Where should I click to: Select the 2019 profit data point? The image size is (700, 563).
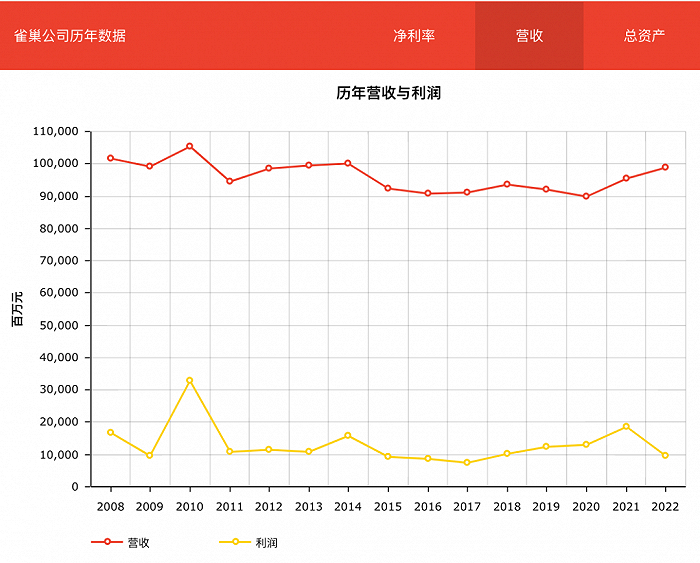tap(546, 446)
